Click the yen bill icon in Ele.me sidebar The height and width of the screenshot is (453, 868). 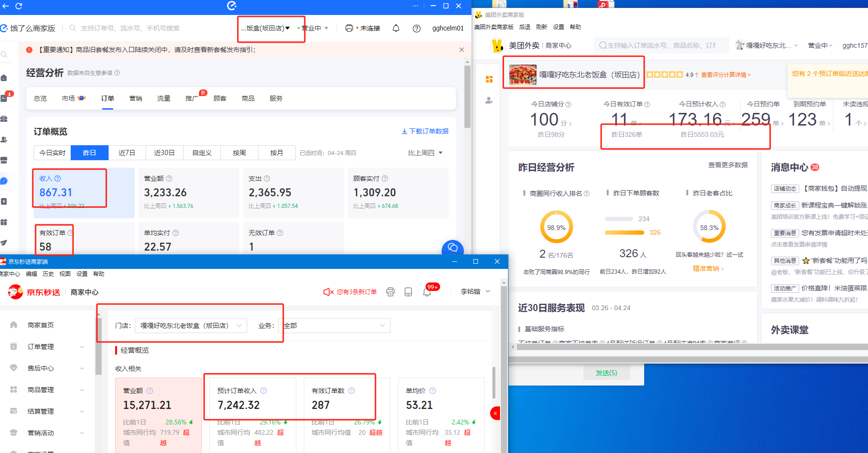(4, 201)
